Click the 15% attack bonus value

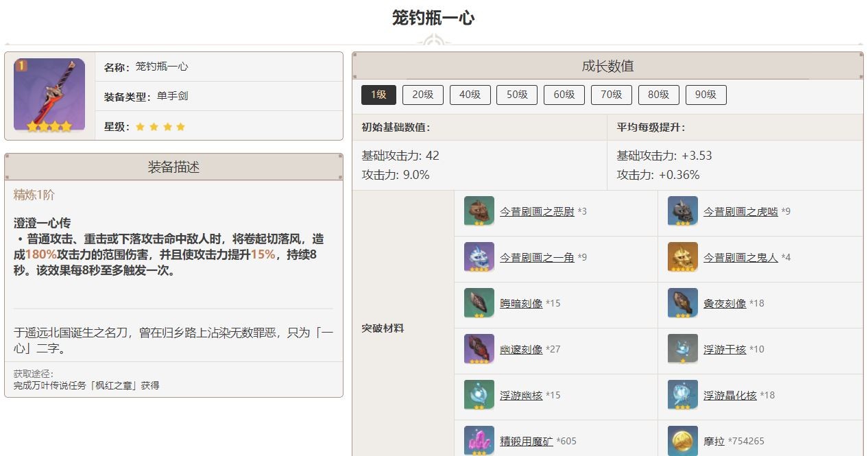263,254
